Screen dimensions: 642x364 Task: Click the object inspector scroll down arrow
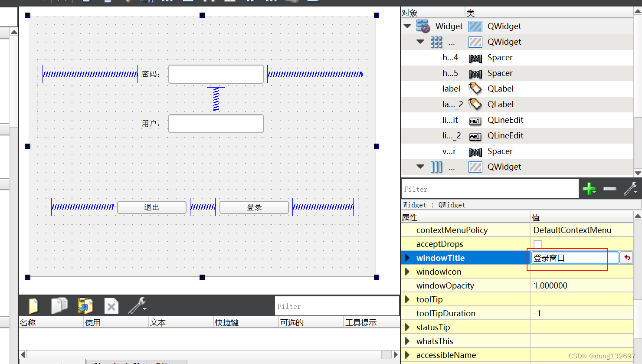coord(638,172)
